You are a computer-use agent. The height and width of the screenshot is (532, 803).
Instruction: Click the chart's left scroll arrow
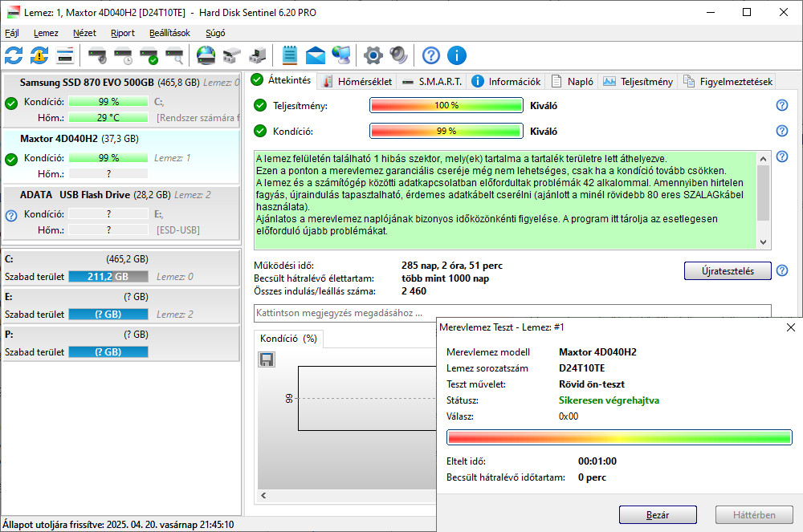(263, 495)
